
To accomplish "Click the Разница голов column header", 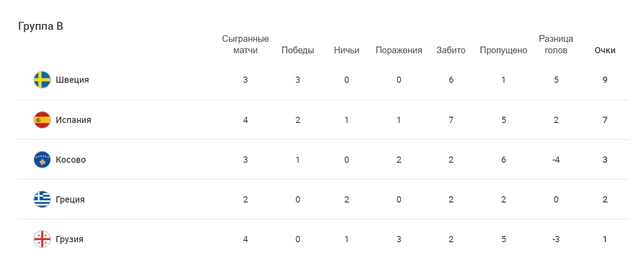I will 556,44.
